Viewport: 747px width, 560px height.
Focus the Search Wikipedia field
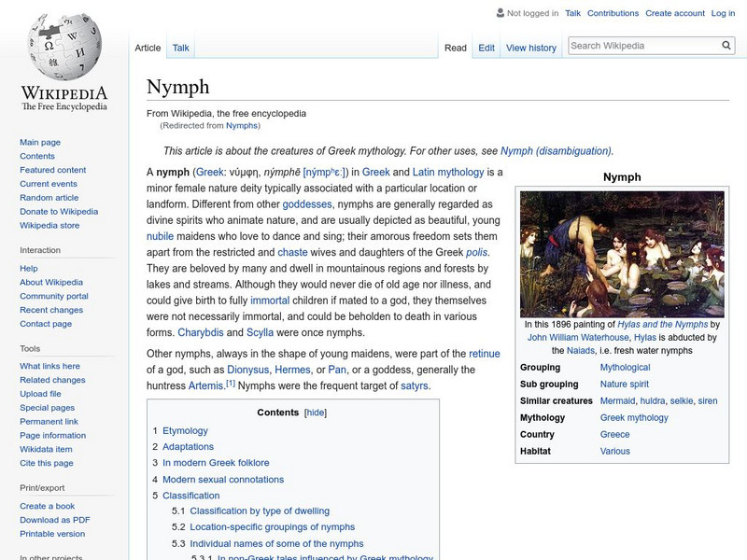point(644,46)
